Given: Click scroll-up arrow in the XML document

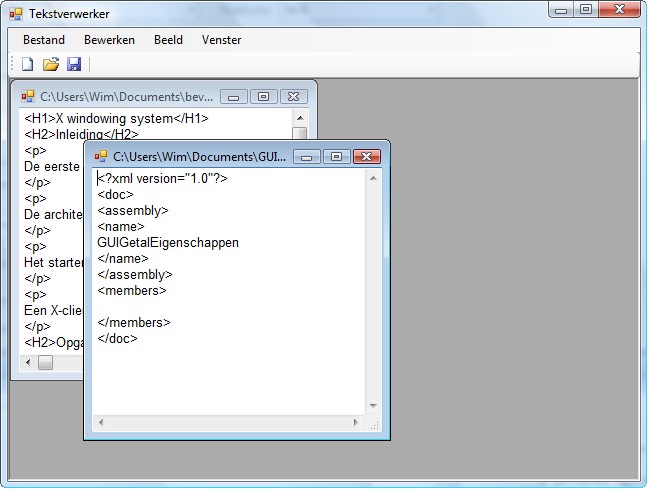Looking at the screenshot, I should 374,178.
